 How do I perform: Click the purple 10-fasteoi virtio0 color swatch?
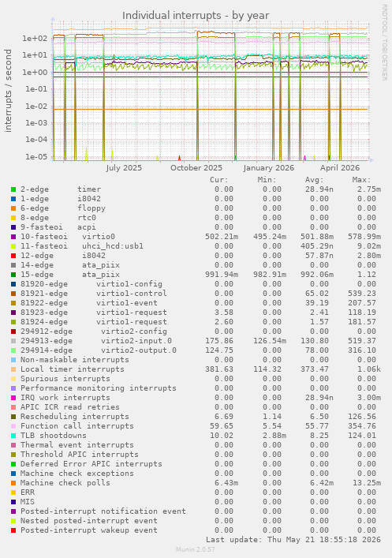(13, 237)
